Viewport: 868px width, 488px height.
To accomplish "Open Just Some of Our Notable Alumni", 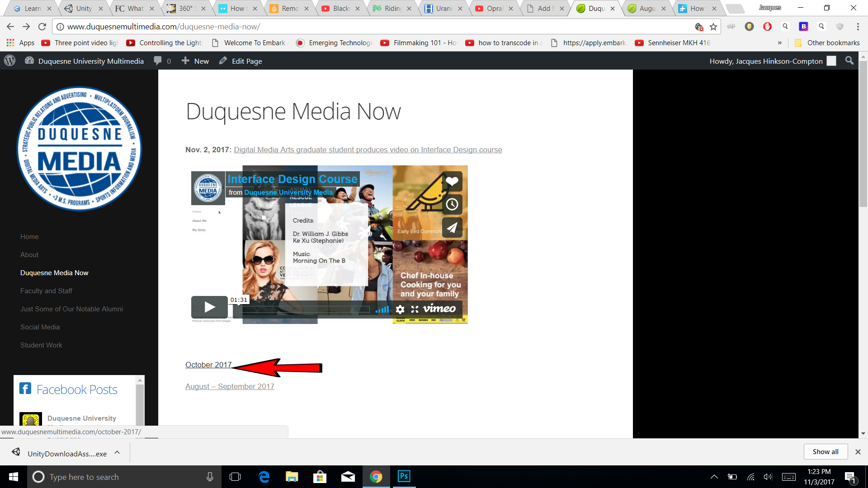I will point(71,309).
